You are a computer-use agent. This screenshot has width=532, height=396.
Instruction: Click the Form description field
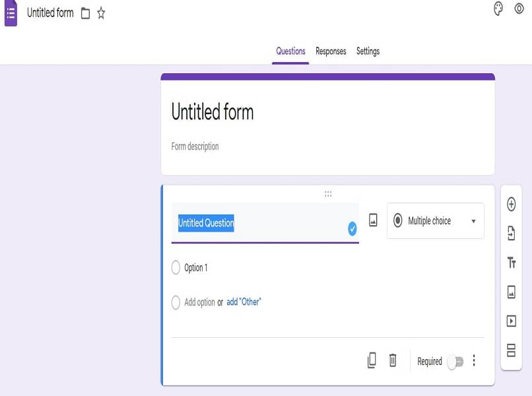[194, 146]
